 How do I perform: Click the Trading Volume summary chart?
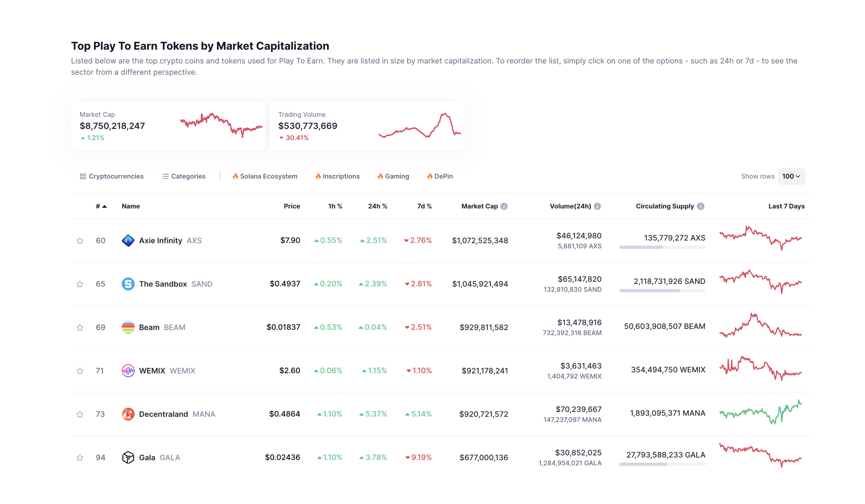(420, 125)
